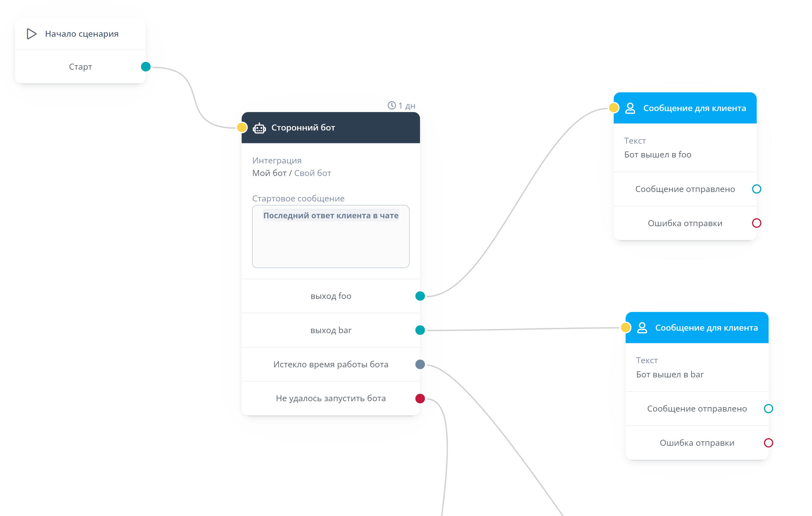
Task: Click user icon in the bar message block
Action: click(x=642, y=328)
